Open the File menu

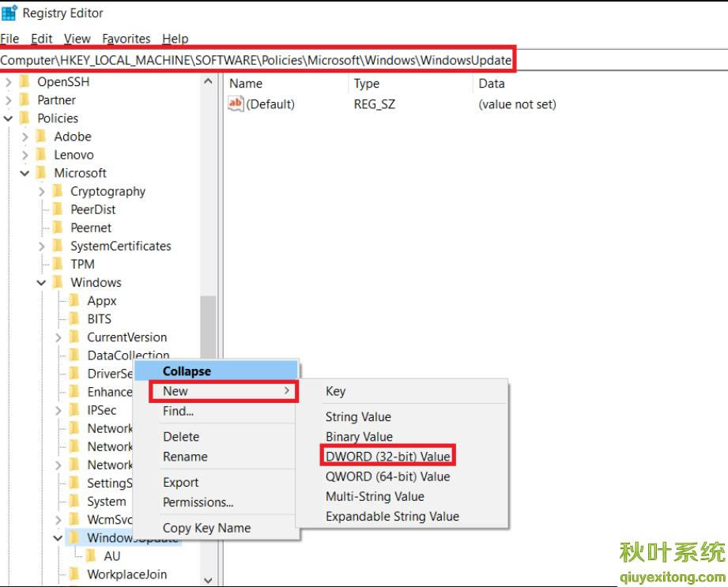tap(9, 39)
